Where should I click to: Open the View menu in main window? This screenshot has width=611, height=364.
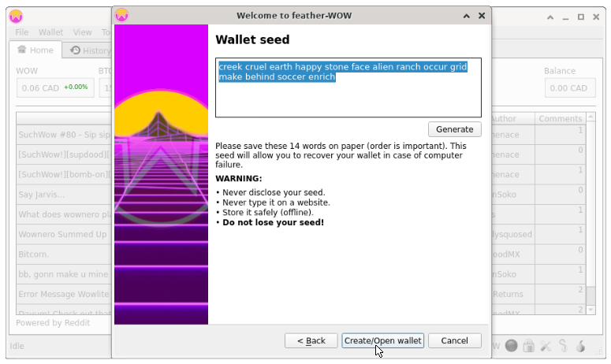click(82, 32)
